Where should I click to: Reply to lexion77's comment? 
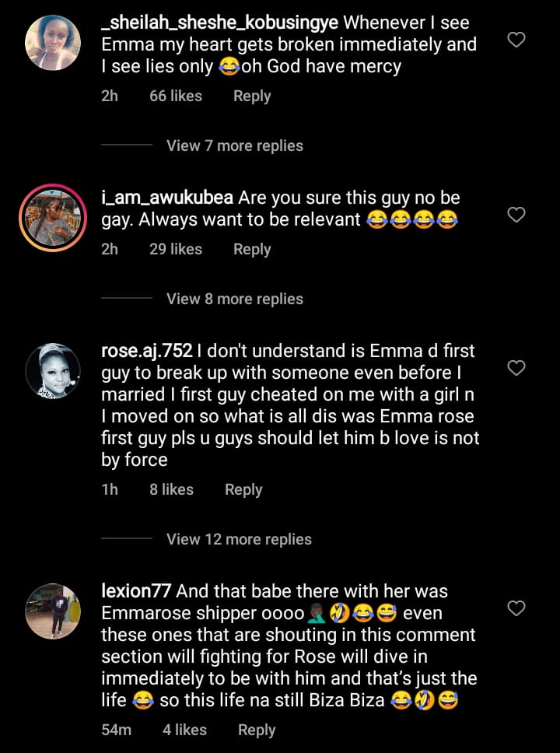pyautogui.click(x=257, y=730)
